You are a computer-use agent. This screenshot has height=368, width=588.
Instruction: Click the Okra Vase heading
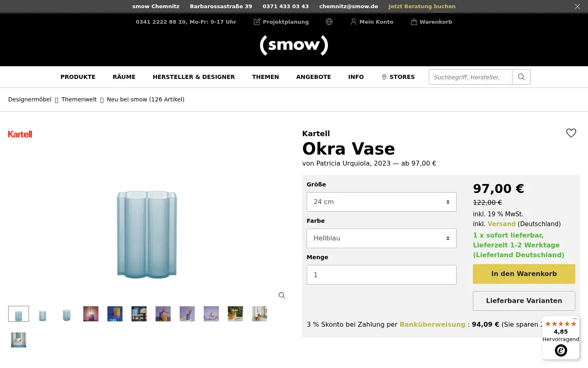[349, 149]
